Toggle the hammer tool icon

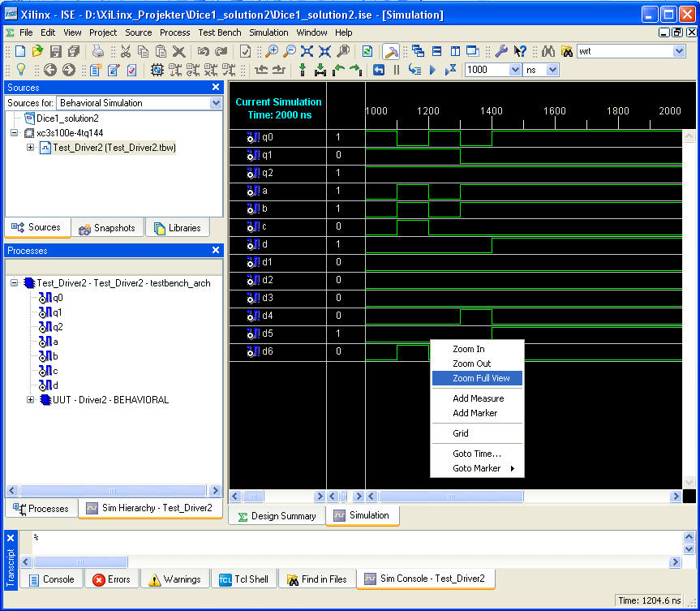[x=391, y=51]
